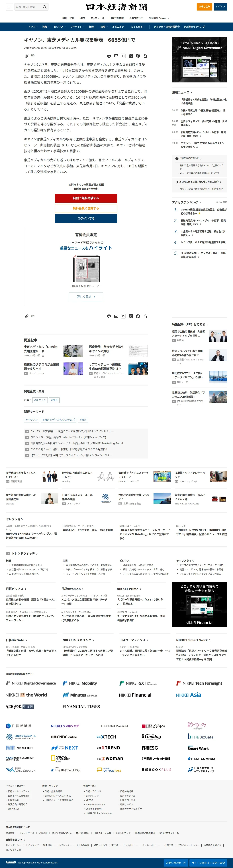Open the 人事ウオッチ menu item

(136, 18)
